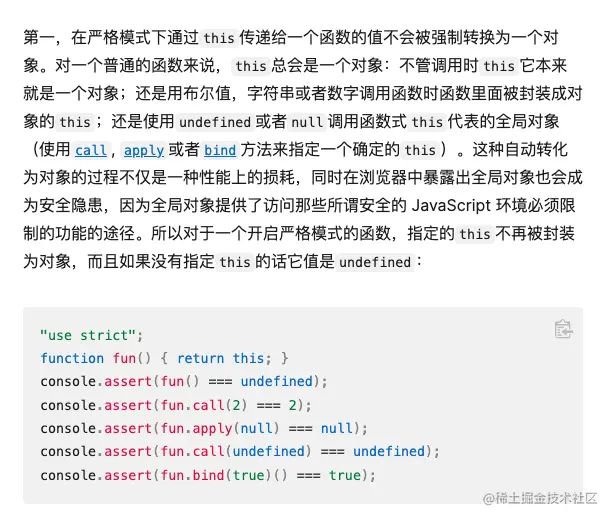Click the function fun() declaration line
Screen dimensions: 612x520
coord(164,358)
